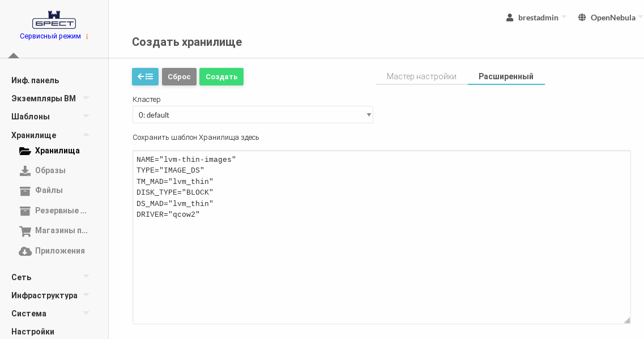Image resolution: width=644 pixels, height=339 pixels.
Task: Expand the Экземпляры ВМ menu section
Action: [x=86, y=98]
